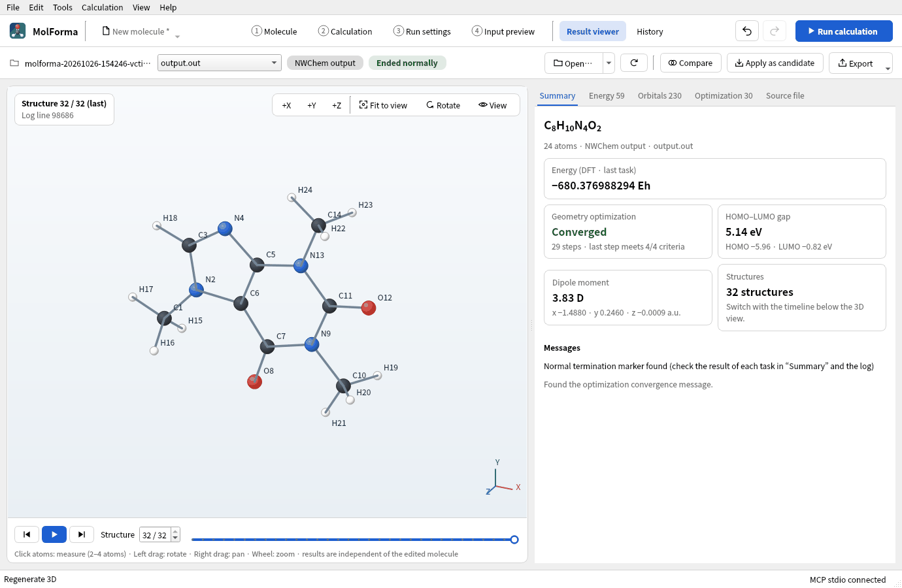Go to step 3 Run settings
The image size is (902, 588).
click(422, 31)
